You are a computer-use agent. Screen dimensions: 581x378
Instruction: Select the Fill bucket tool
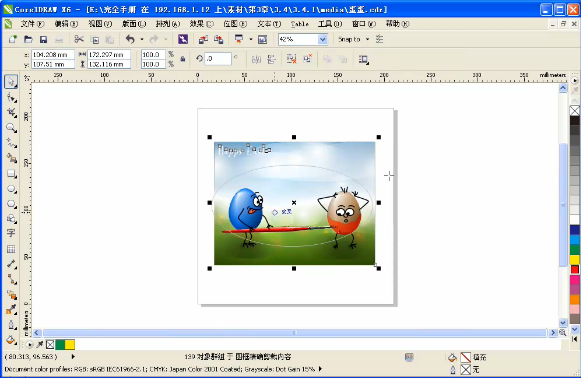11,339
